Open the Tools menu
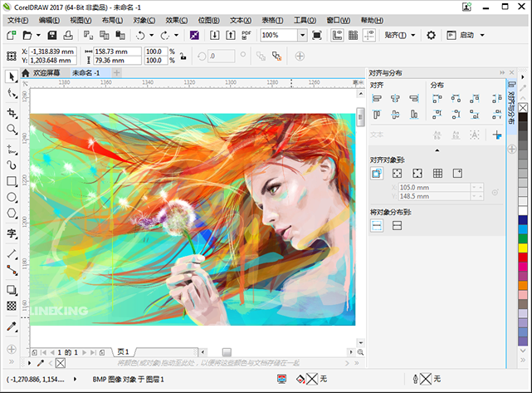This screenshot has width=532, height=393. coord(305,21)
